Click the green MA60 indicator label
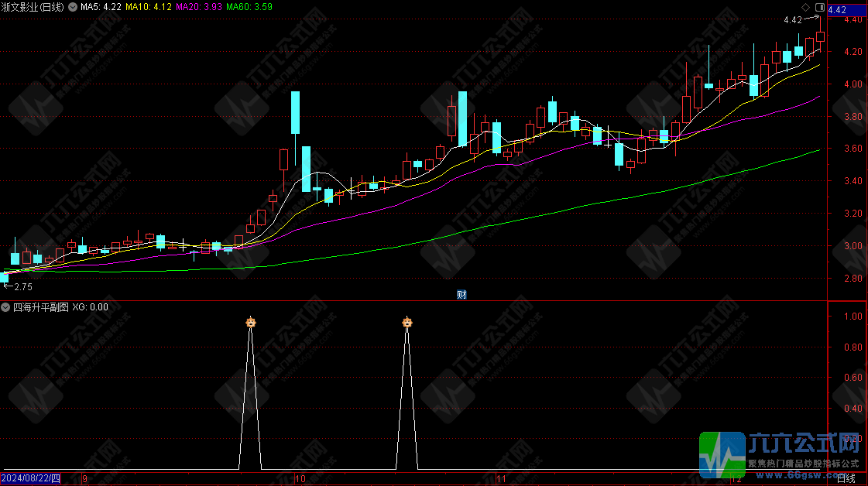 click(249, 6)
